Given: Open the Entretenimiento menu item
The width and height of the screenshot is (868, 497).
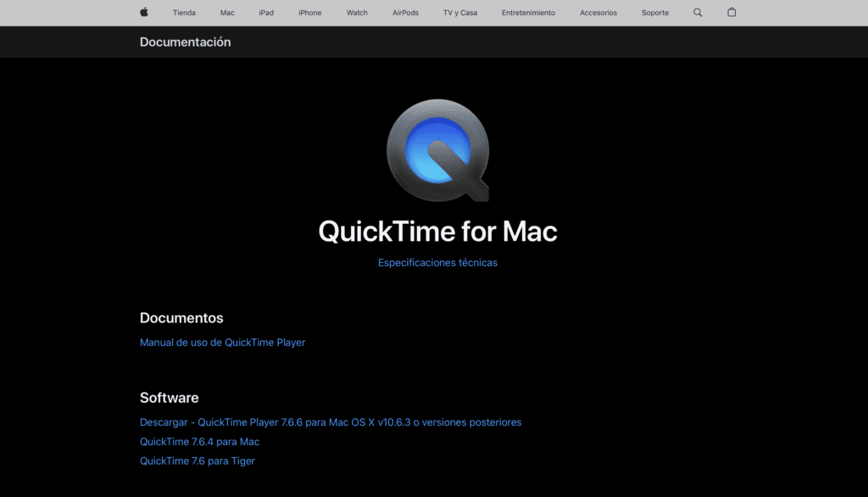Looking at the screenshot, I should (x=529, y=13).
